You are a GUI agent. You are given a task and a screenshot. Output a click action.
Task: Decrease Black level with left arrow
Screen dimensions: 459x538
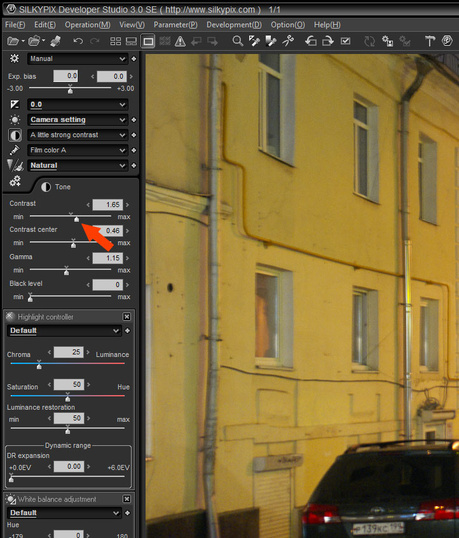88,285
